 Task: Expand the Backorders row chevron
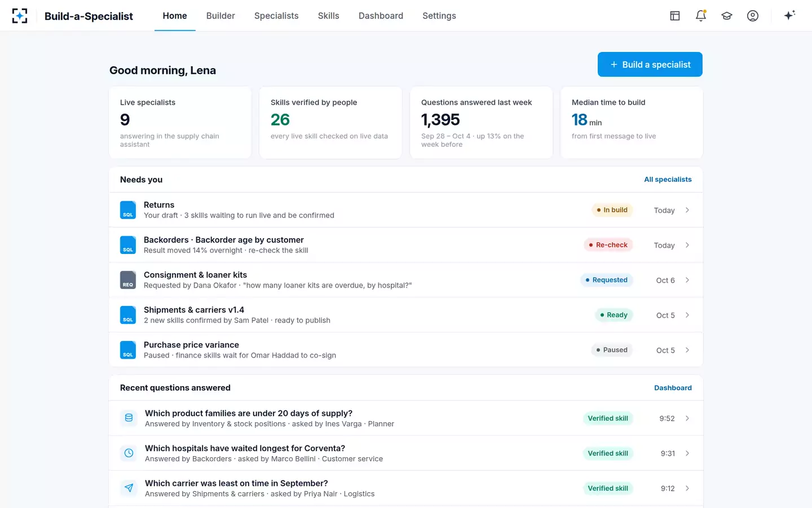pyautogui.click(x=687, y=245)
